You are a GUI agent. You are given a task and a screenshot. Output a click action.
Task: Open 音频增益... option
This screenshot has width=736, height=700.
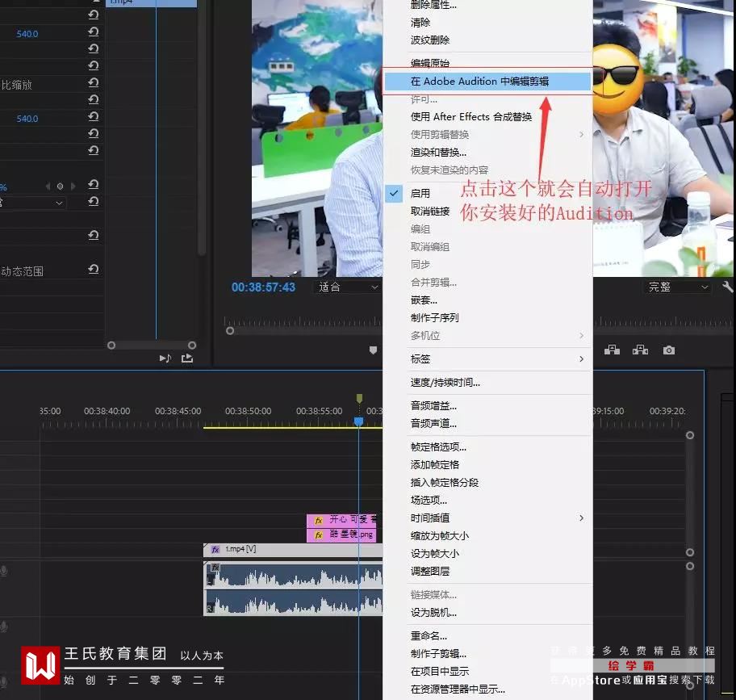tap(433, 405)
